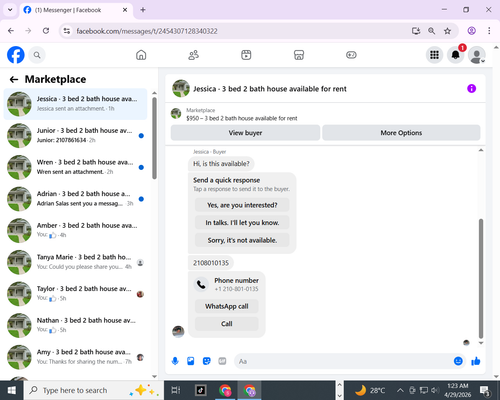This screenshot has height=400, width=500.
Task: Choose a sticker icon
Action: [207, 361]
